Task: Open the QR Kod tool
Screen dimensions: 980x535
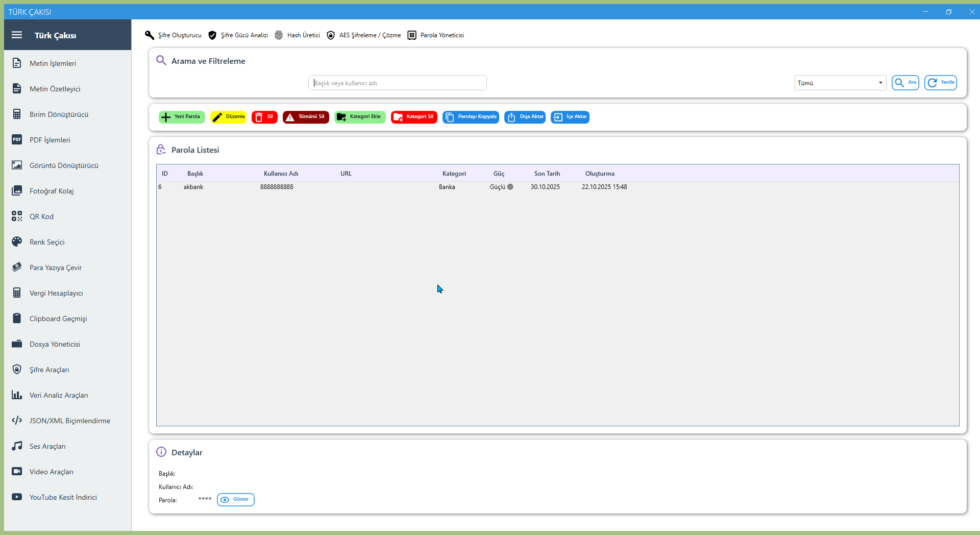Action: (x=41, y=216)
